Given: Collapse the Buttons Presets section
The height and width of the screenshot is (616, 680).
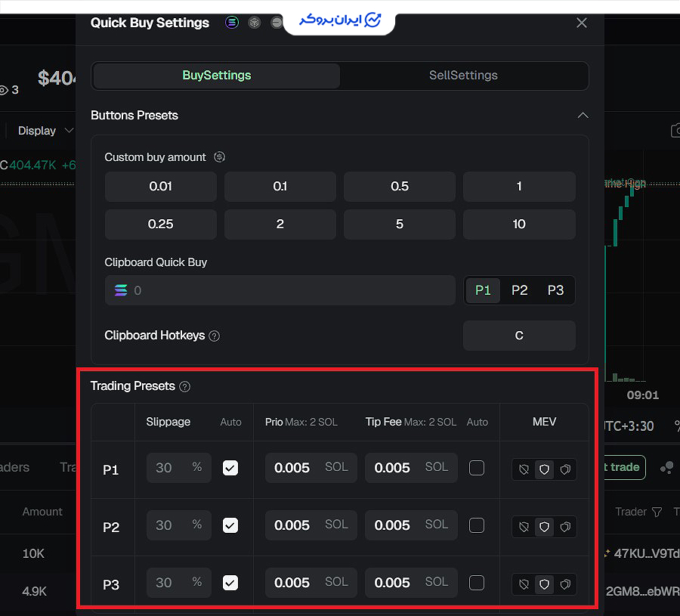Looking at the screenshot, I should (x=583, y=116).
